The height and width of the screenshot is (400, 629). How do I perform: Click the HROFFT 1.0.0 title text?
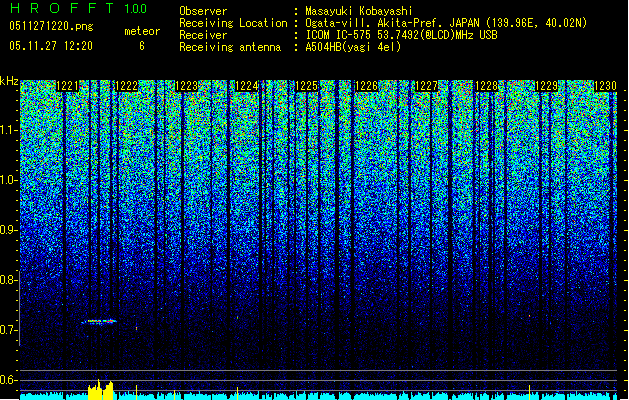click(x=78, y=8)
